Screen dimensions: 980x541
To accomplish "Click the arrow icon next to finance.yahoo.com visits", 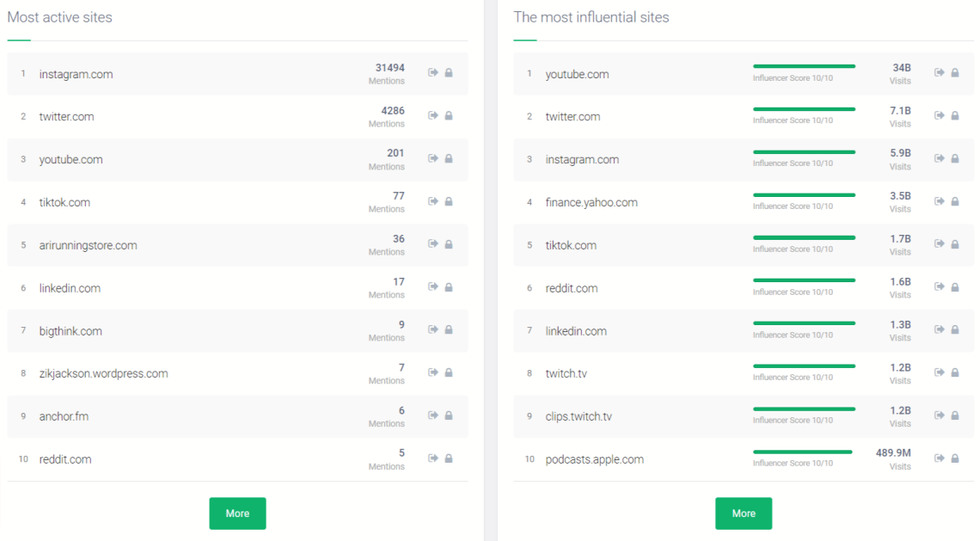I will tap(940, 201).
